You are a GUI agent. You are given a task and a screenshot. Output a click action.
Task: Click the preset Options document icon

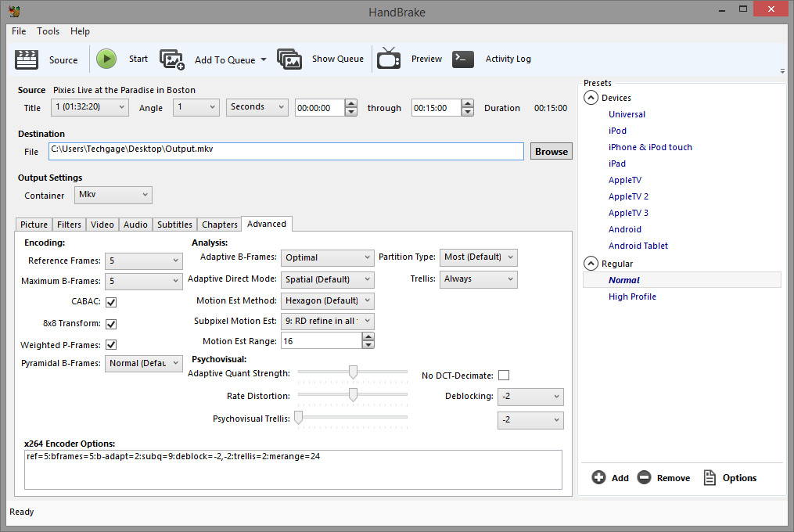pos(710,477)
